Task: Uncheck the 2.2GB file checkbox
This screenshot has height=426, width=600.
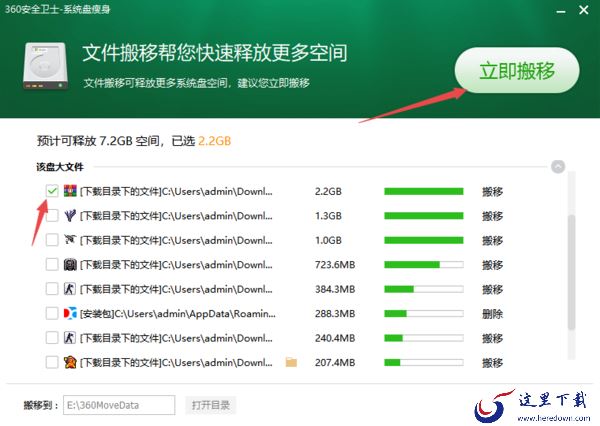Action: tap(52, 191)
